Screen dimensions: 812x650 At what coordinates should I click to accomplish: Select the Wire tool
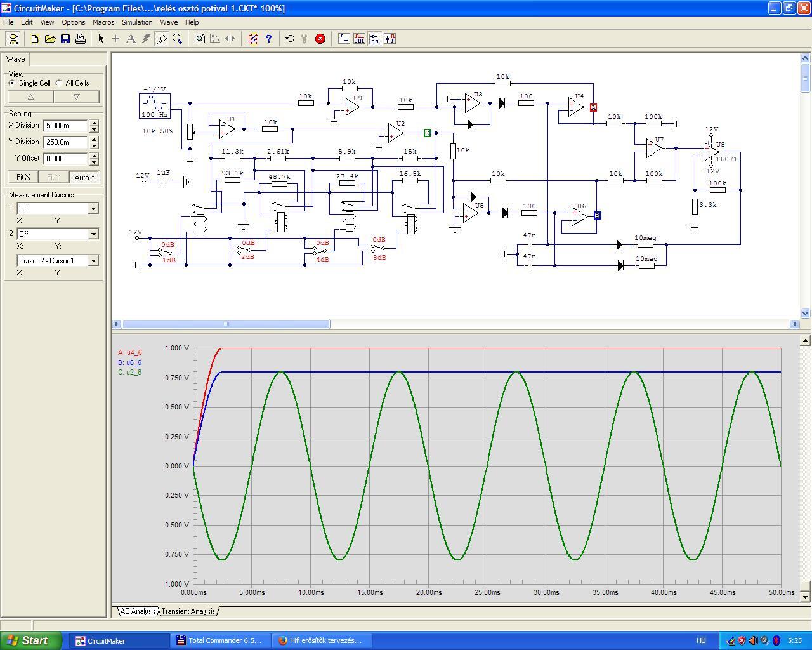pyautogui.click(x=115, y=39)
